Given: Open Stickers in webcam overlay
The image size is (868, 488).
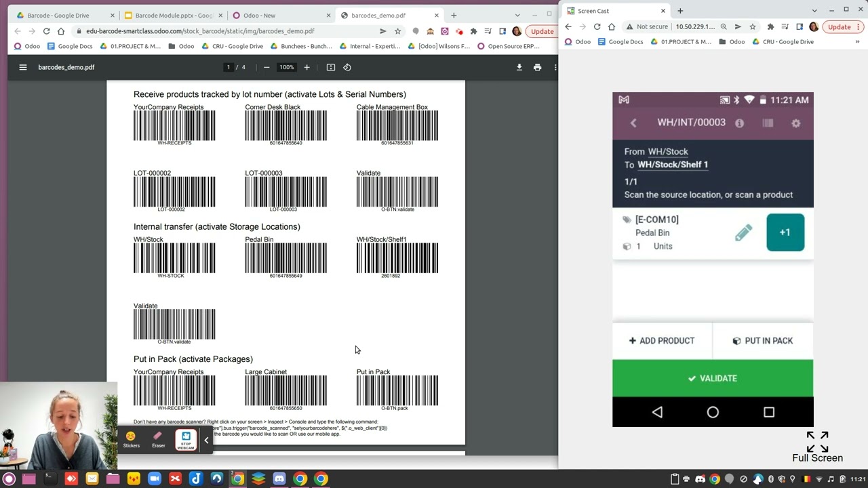Looking at the screenshot, I should 132,440.
